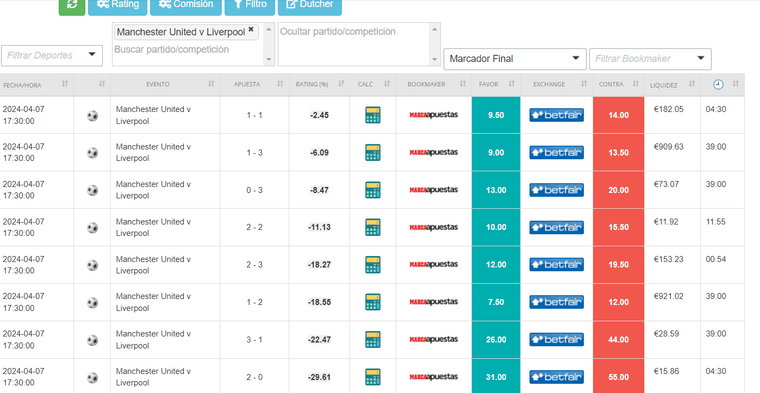Click the football icon in the 1 - 3 row
Screen dimensions: 760x393
pyautogui.click(x=92, y=153)
